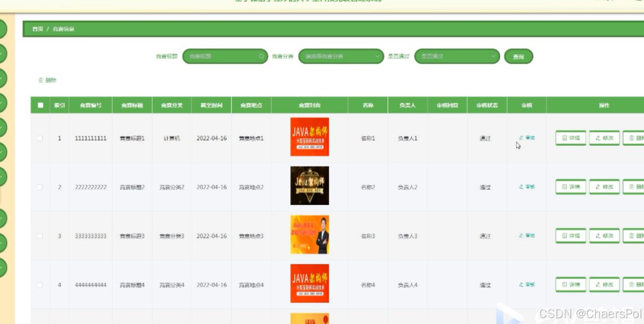Click the cell 4444444444
The height and width of the screenshot is (324, 644).
click(x=91, y=285)
